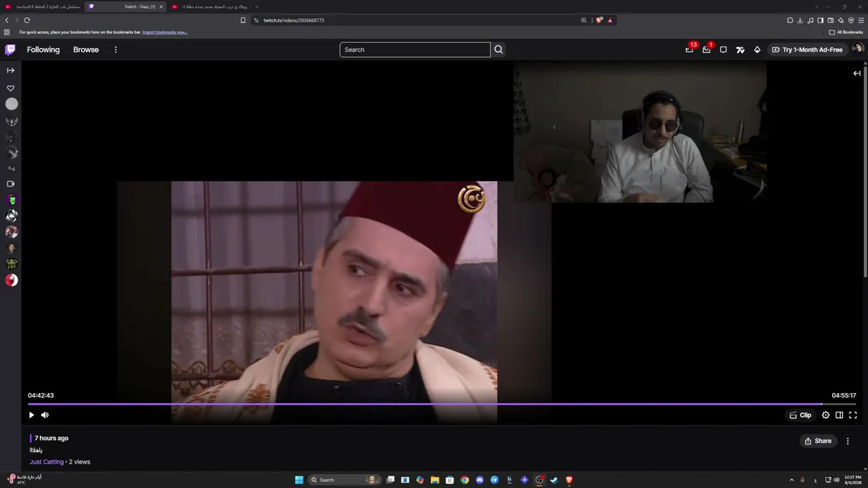Switch to the first YouTube browser tab
Image resolution: width=868 pixels, height=488 pixels.
(43, 7)
